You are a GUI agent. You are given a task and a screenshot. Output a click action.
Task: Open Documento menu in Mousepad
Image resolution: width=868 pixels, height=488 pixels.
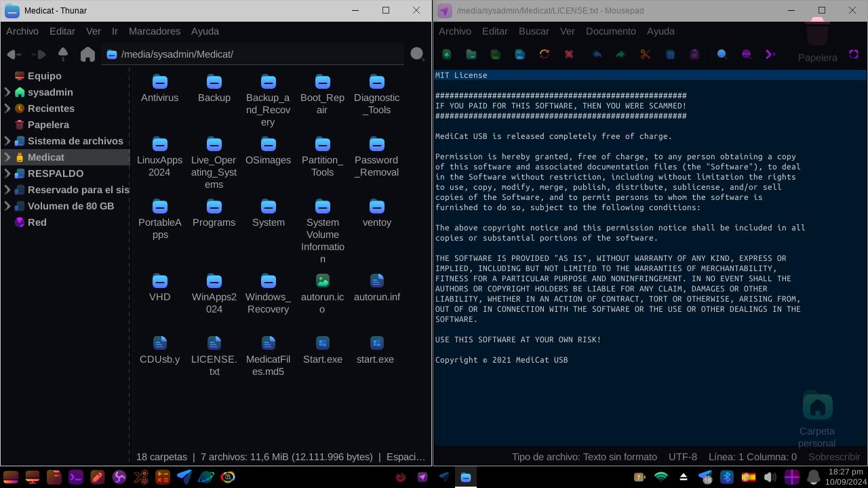coord(611,31)
